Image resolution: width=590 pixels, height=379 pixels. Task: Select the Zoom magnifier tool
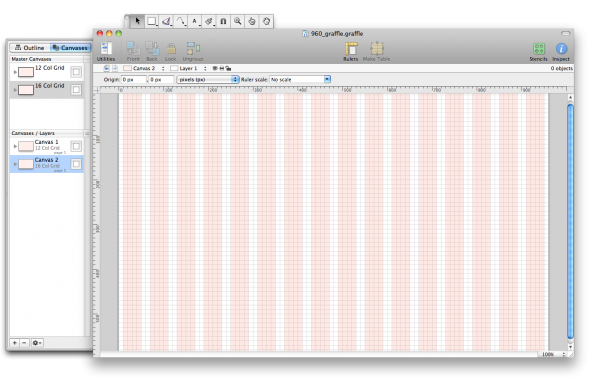(237, 21)
